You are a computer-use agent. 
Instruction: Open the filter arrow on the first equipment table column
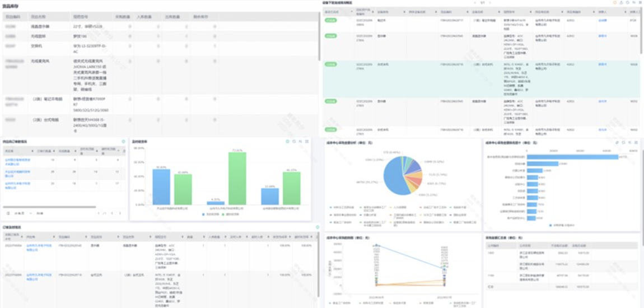(x=352, y=12)
